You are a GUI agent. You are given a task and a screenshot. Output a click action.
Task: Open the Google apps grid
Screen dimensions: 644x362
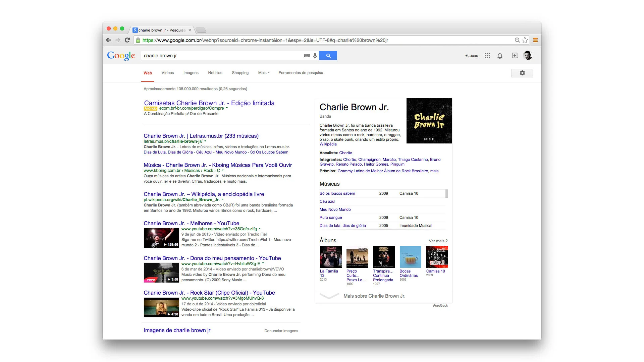tap(487, 56)
